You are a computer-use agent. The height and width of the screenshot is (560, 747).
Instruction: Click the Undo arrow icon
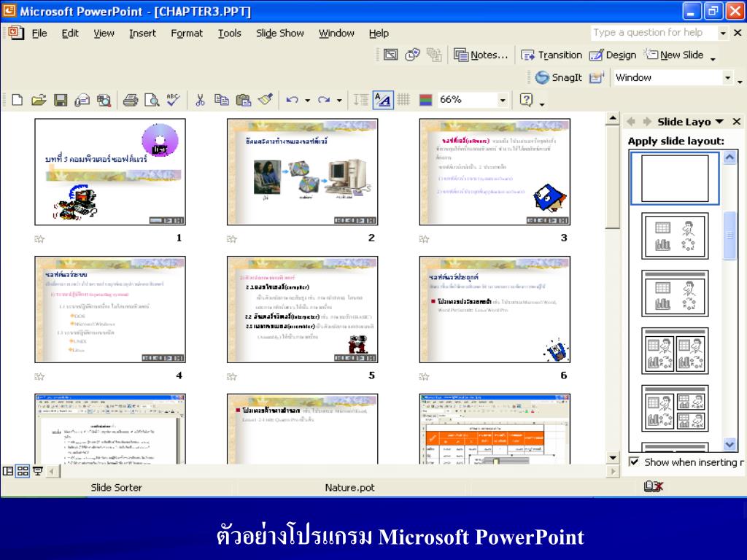coord(292,100)
